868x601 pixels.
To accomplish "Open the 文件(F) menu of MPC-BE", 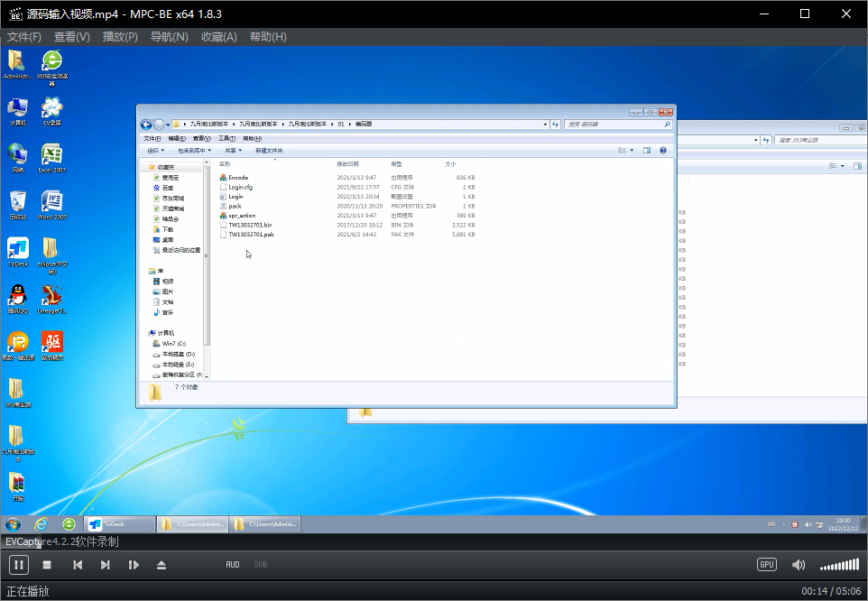I will coord(23,36).
